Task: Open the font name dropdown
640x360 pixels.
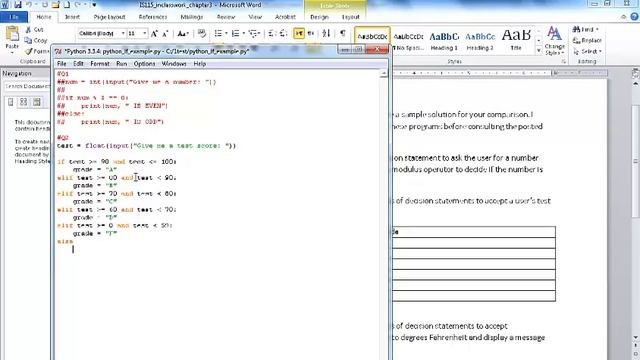Action: click(123, 33)
